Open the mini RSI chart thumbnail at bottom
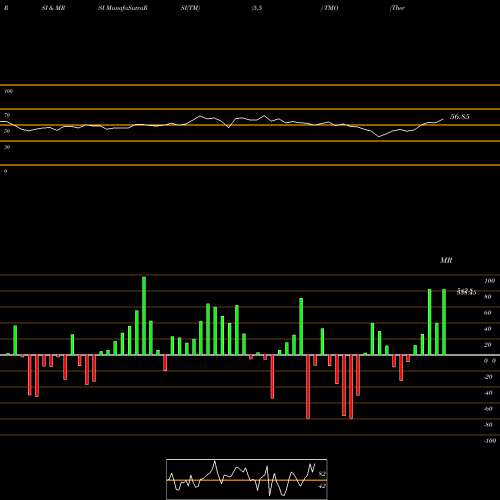This screenshot has height=500, width=500. [x=247, y=479]
